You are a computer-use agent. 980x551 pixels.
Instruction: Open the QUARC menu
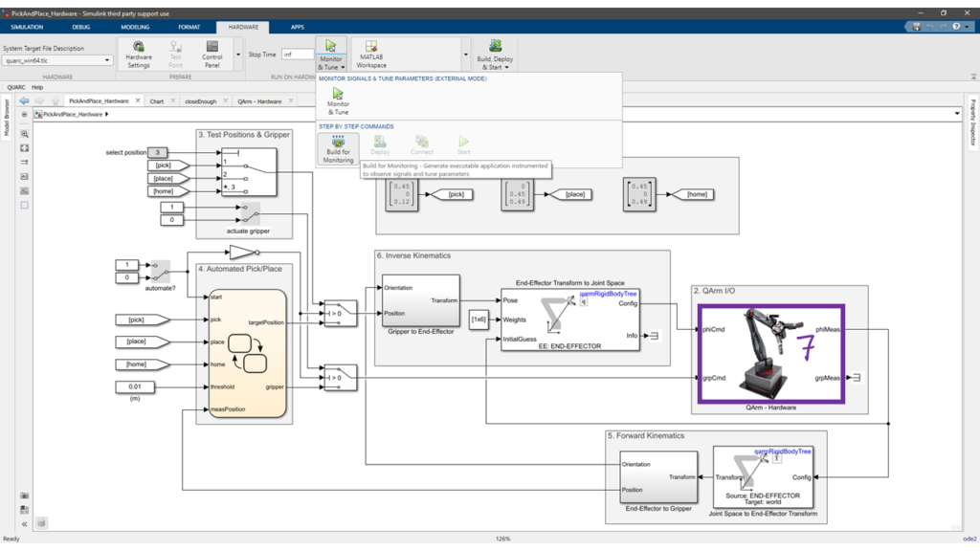coord(16,87)
